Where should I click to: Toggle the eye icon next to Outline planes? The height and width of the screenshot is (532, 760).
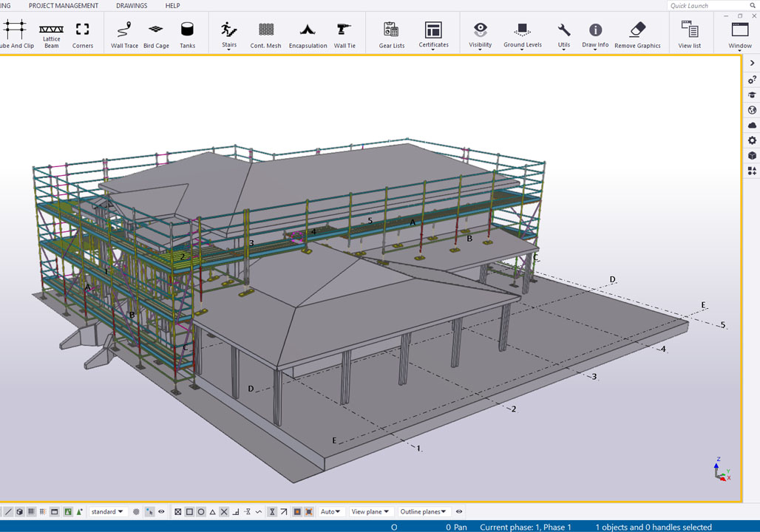click(458, 511)
